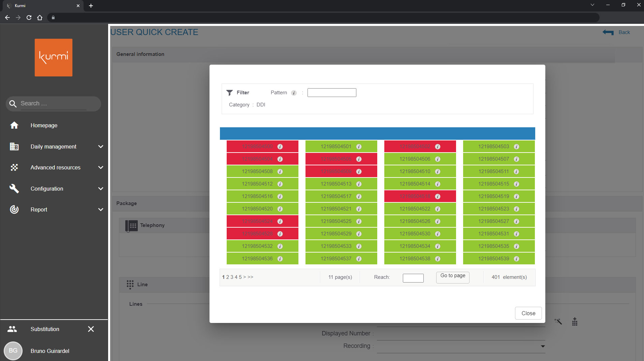
Task: Click the BG user avatar
Action: pos(13,351)
